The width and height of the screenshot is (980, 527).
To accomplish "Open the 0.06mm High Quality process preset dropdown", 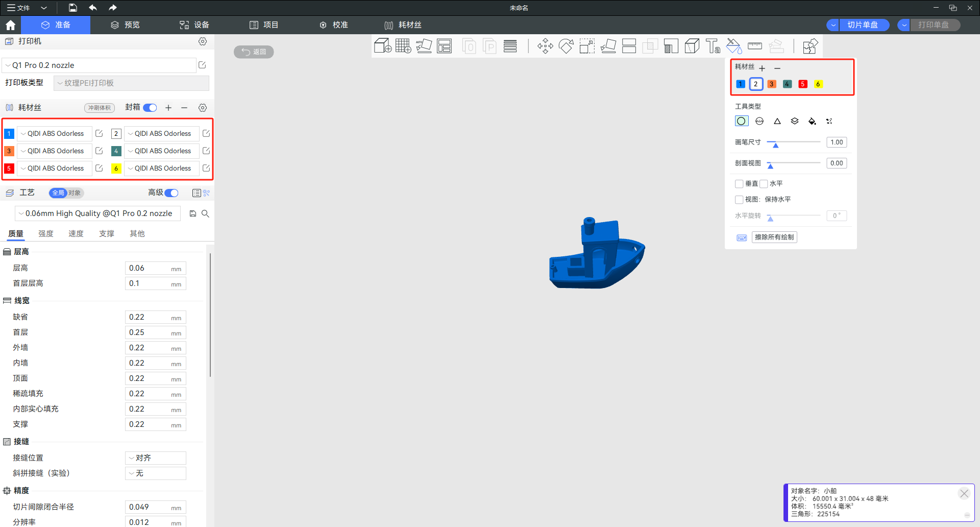I will point(98,213).
